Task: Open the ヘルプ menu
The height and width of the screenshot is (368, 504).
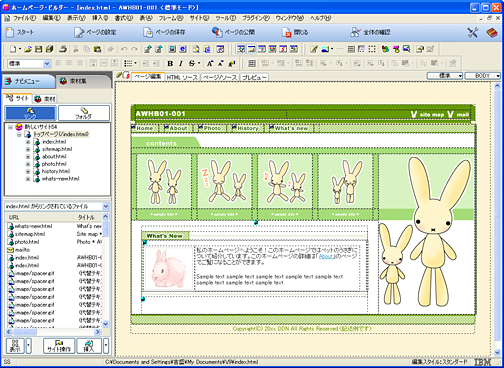Action: tap(320, 18)
